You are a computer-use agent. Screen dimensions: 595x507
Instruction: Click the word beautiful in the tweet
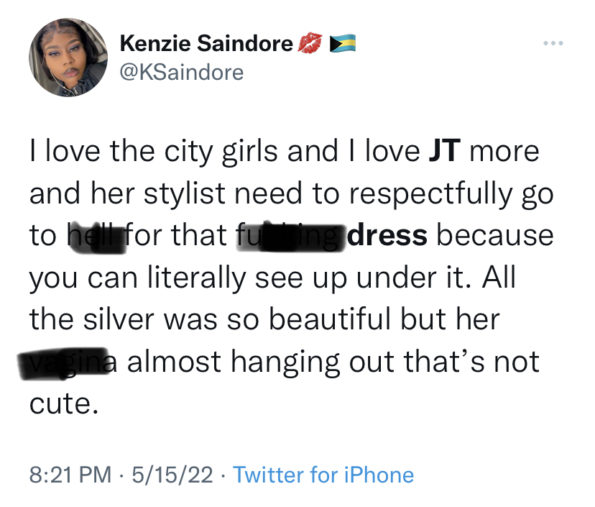pyautogui.click(x=329, y=319)
